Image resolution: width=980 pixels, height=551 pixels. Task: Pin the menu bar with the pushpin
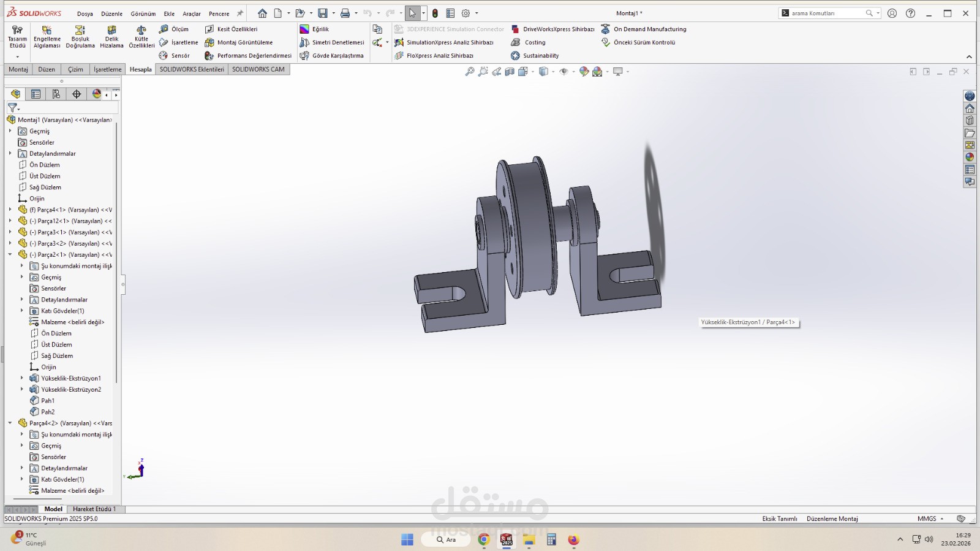point(240,13)
